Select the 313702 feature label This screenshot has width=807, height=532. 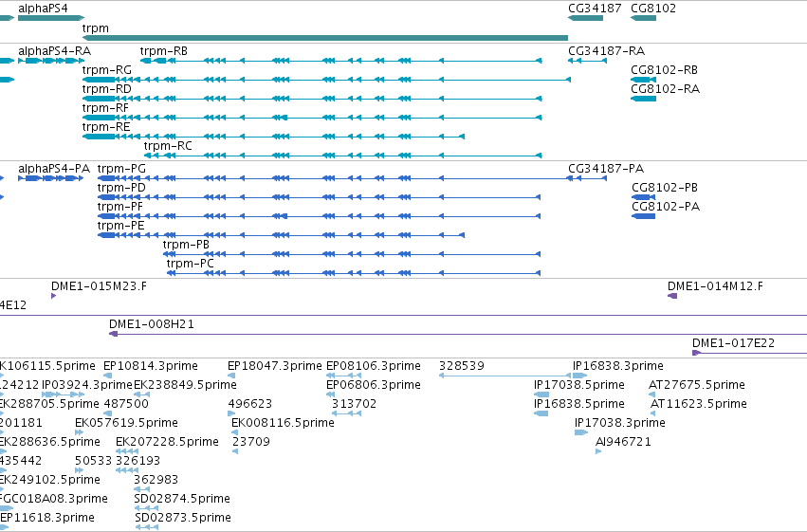(x=354, y=404)
